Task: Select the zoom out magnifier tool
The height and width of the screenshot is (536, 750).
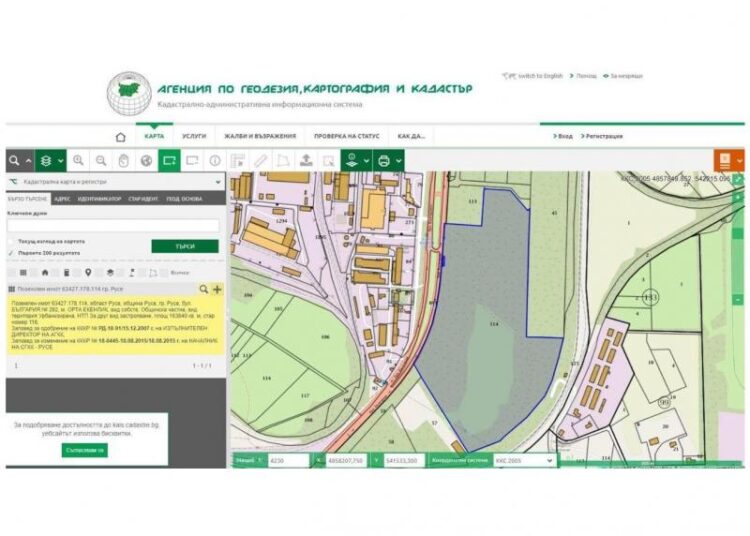Action: [x=101, y=161]
